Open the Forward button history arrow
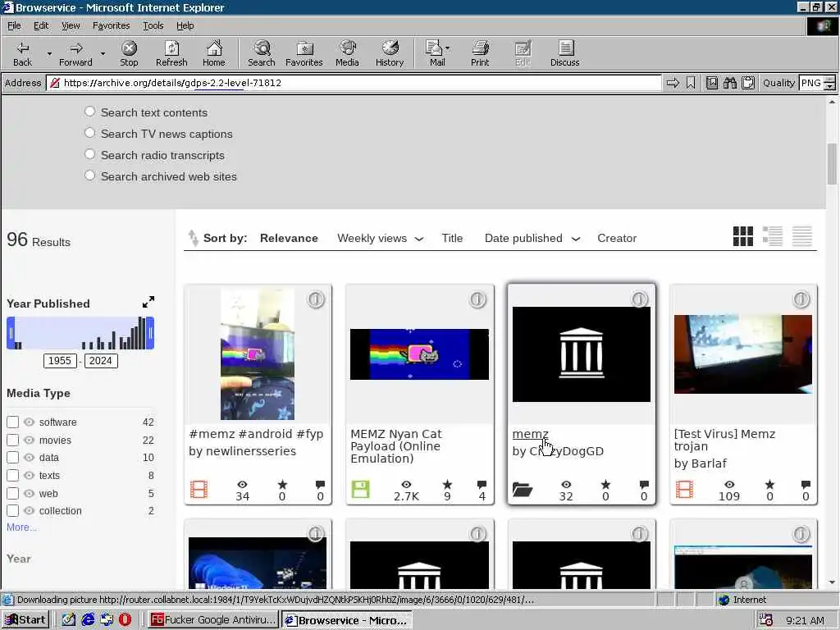This screenshot has height=630, width=840. coord(103,54)
